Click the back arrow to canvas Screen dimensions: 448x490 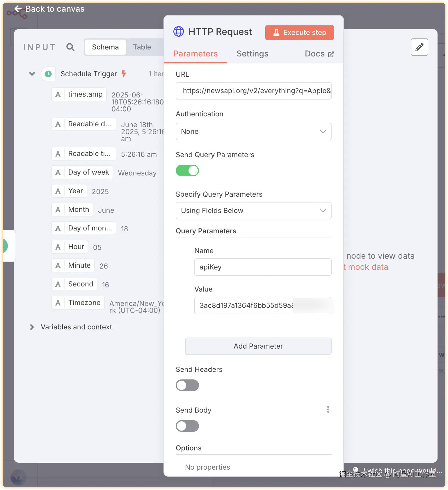[18, 9]
